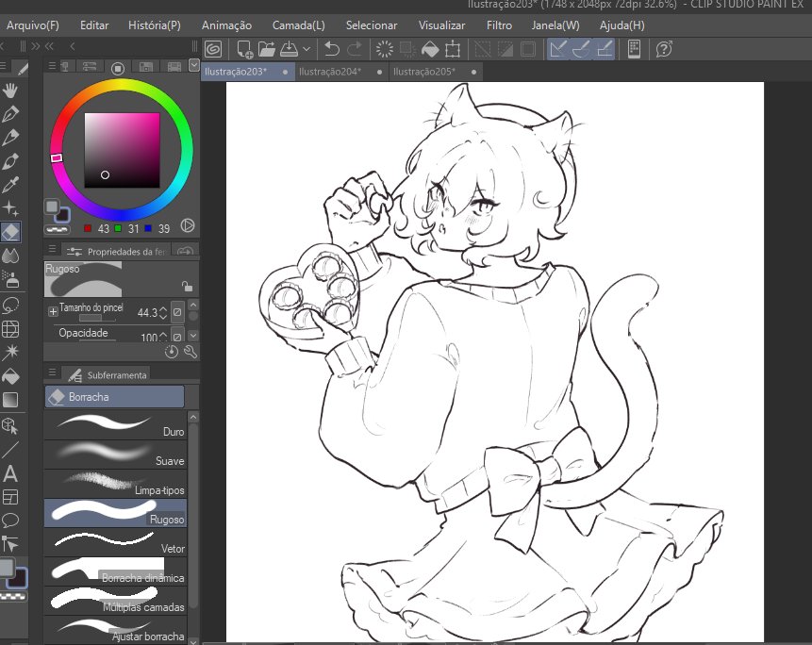Choose the Borracha dinâmica eraser

click(x=115, y=571)
